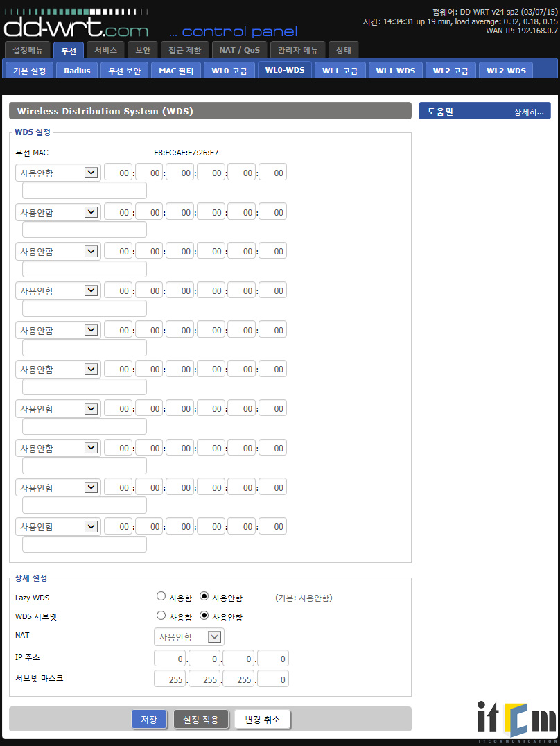Open the NAT / QoS tab
The height and width of the screenshot is (746, 560).
coord(239,50)
